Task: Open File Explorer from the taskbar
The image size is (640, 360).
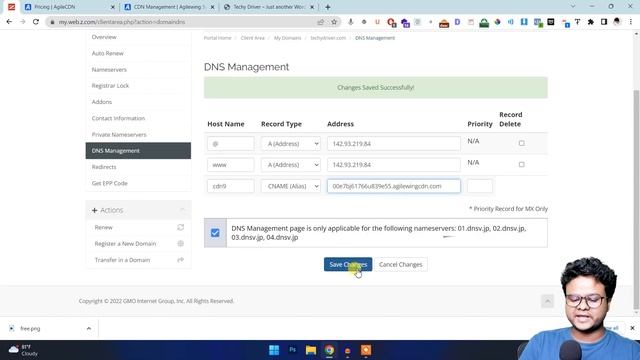Action: point(311,350)
